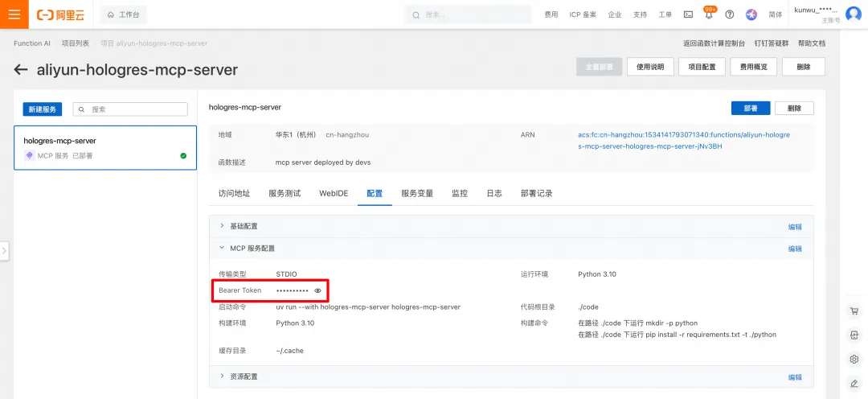The height and width of the screenshot is (399, 868).
Task: Expand the collapsed left side panel handle
Action: click(x=5, y=250)
